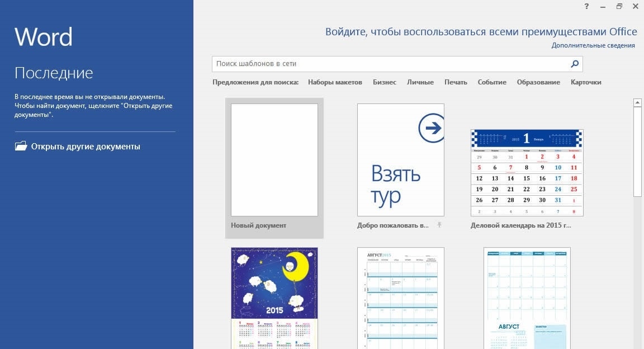Pick the Печать search suggestion
The image size is (644, 349).
(456, 82)
